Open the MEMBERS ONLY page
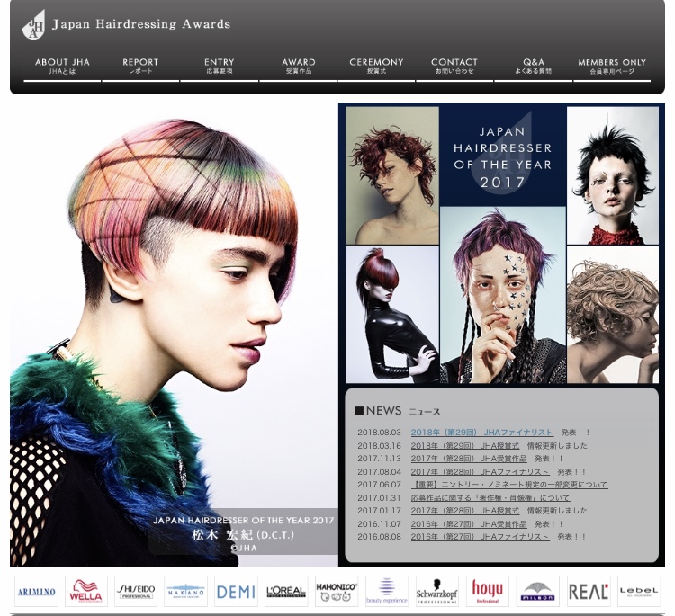 coord(612,66)
